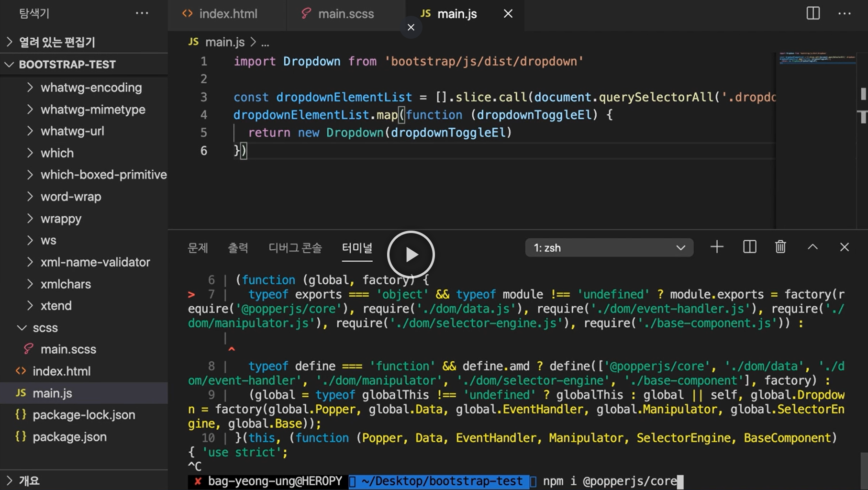Play the video with center play button
The image size is (868, 490).
(x=411, y=255)
